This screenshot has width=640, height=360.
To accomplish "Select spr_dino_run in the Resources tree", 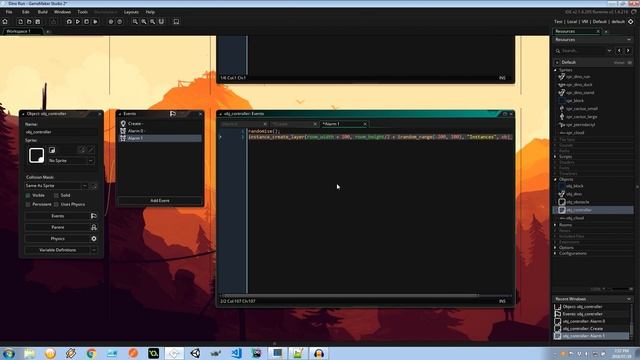I will 578,77.
